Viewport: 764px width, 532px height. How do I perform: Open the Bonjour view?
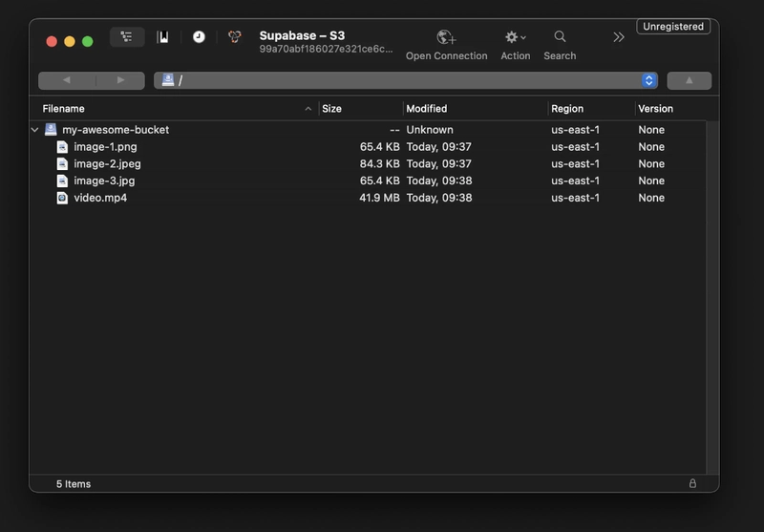coord(234,37)
